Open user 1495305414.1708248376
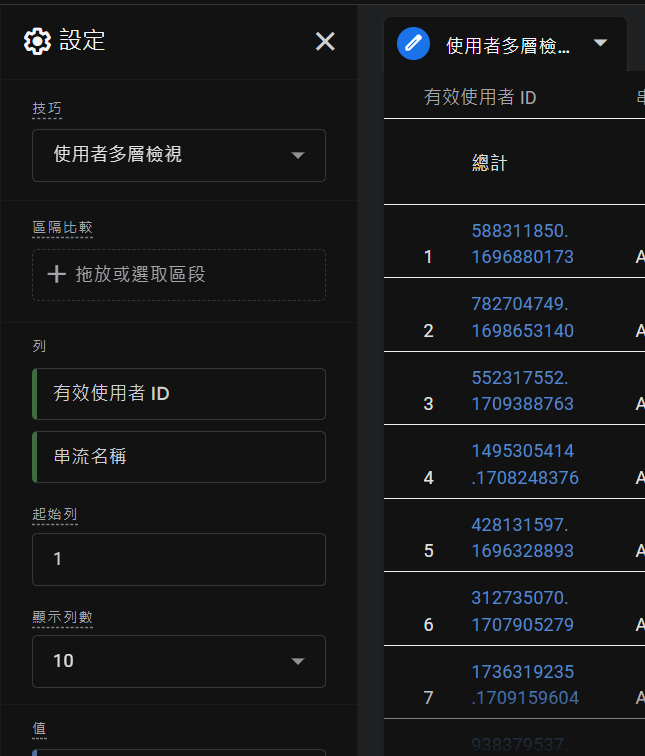The height and width of the screenshot is (756, 645). point(524,464)
